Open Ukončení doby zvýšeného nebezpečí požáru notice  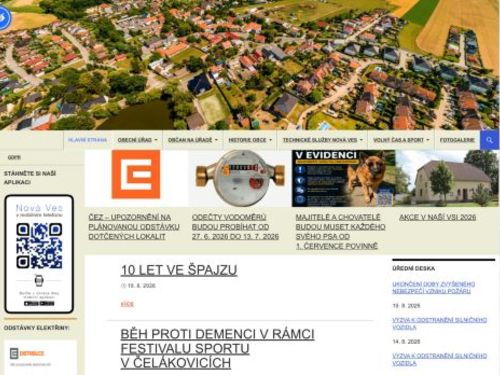pos(433,288)
